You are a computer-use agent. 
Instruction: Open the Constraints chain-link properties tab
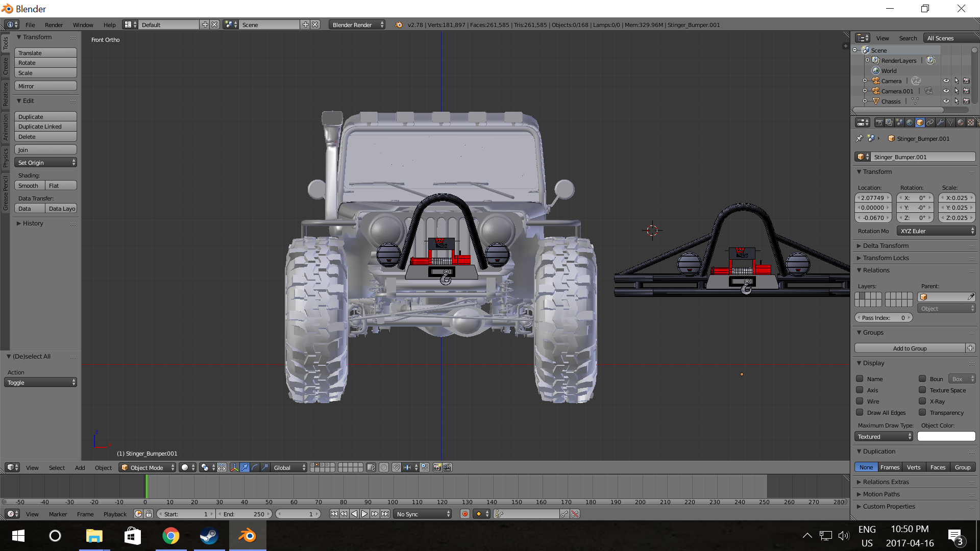click(930, 122)
